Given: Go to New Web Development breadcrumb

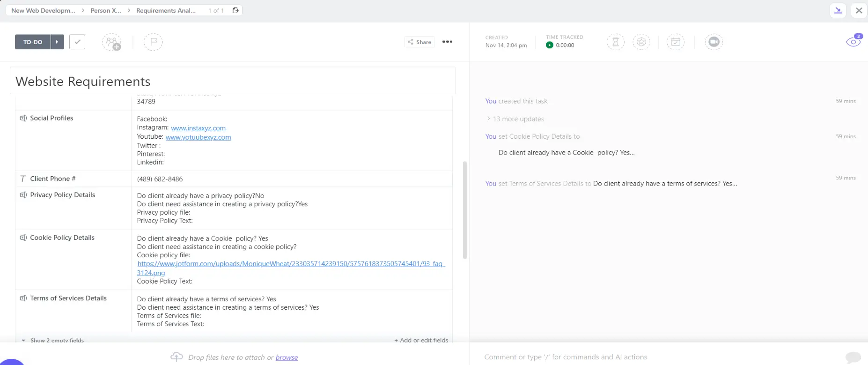Looking at the screenshot, I should [43, 10].
